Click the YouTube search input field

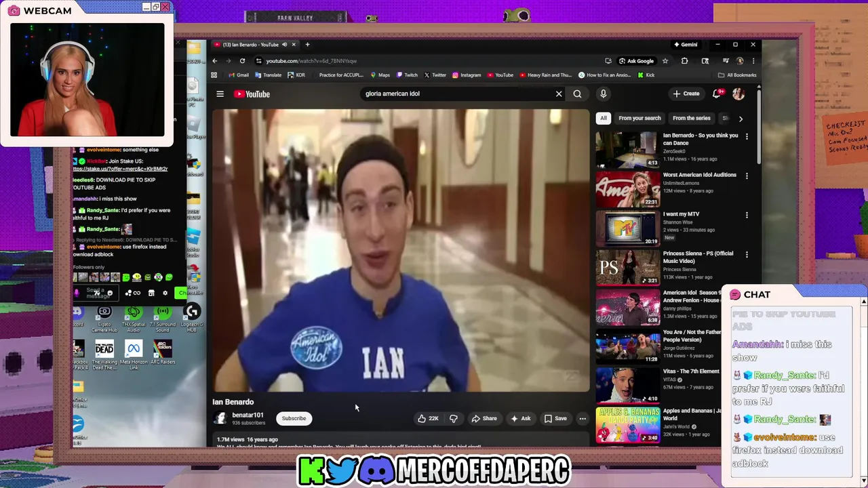(x=458, y=94)
